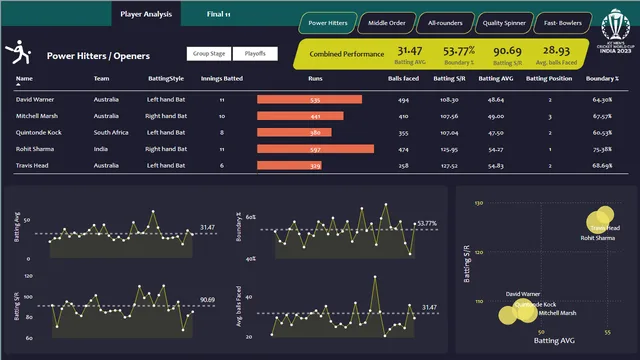Select Quality Spinner category tab
This screenshot has width=640, height=360.
click(504, 23)
